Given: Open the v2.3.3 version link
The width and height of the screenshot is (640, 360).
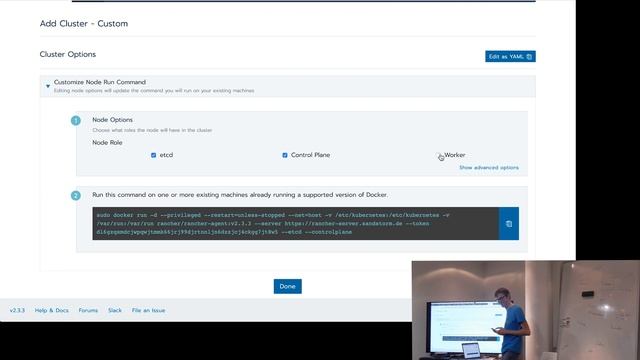Looking at the screenshot, I should point(17,310).
